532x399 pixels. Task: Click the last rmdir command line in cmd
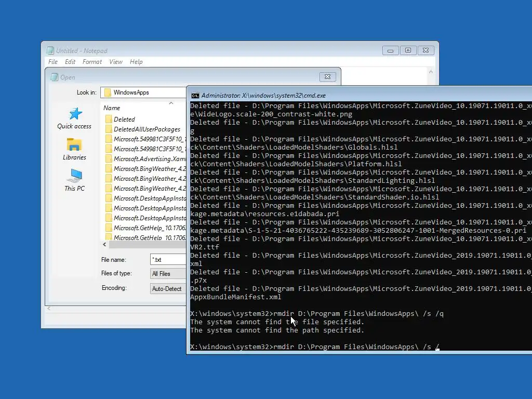[314, 347]
